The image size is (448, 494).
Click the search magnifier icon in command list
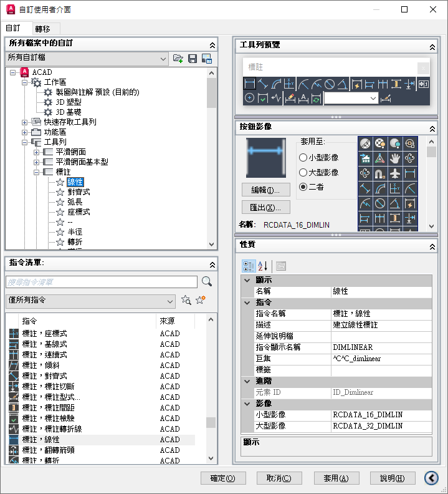tap(206, 281)
